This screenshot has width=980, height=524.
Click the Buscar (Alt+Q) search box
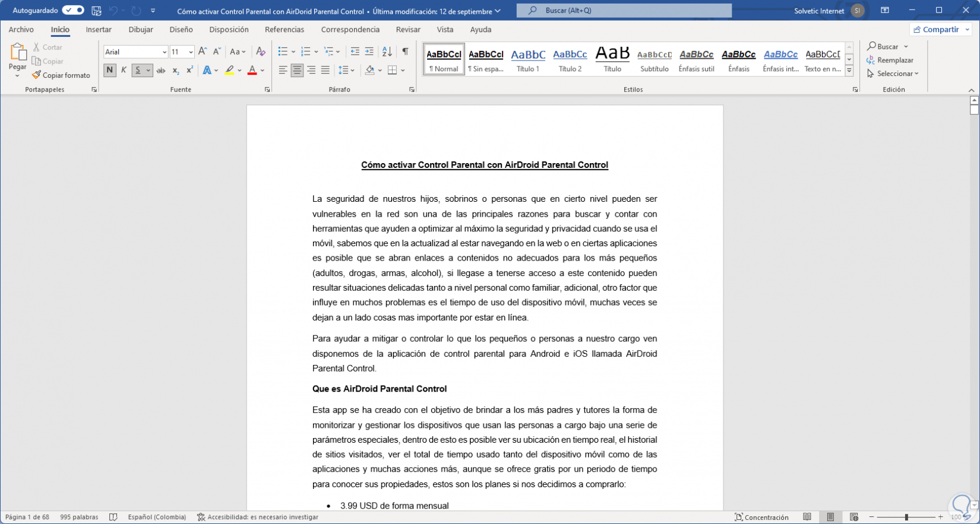[624, 11]
